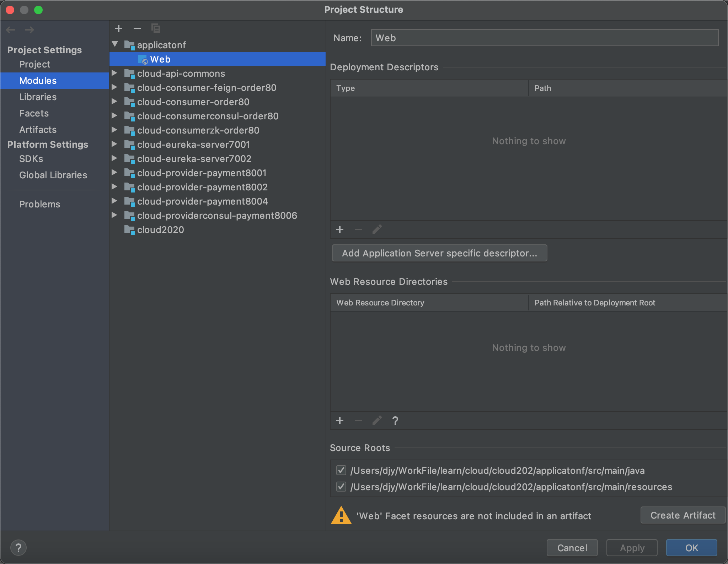
Task: Go back with the left arrow
Action: [x=11, y=30]
